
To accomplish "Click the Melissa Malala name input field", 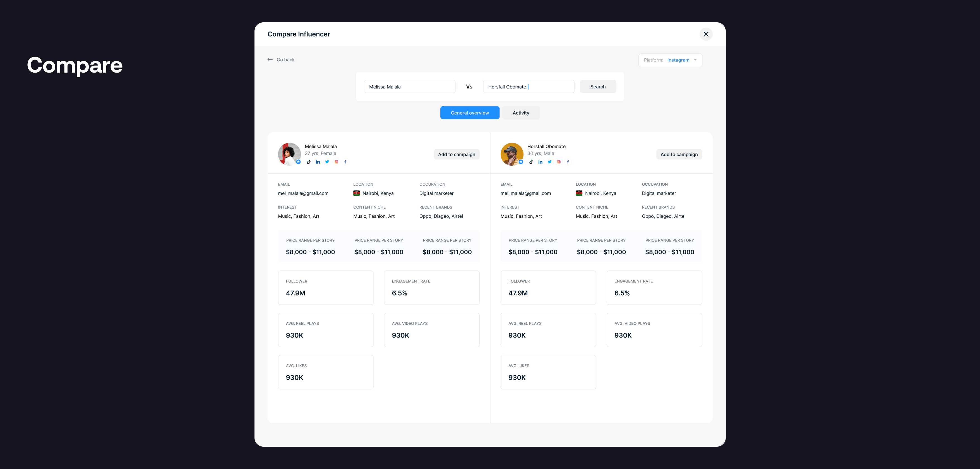I will 410,86.
